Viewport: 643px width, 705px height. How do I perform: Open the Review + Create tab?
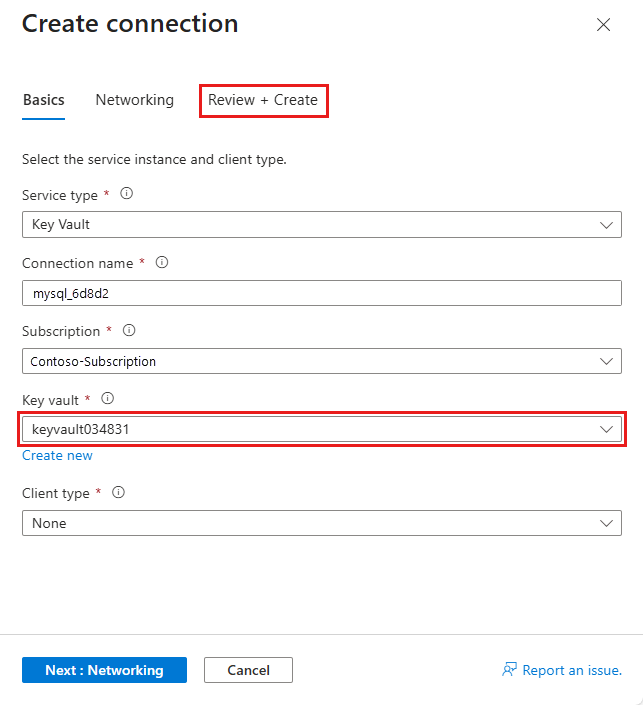coord(263,100)
